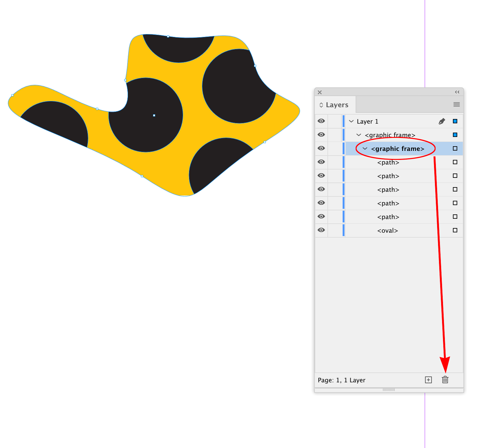Click the blue selection square beside Layer 1
The width and height of the screenshot is (500, 448).
tap(455, 121)
